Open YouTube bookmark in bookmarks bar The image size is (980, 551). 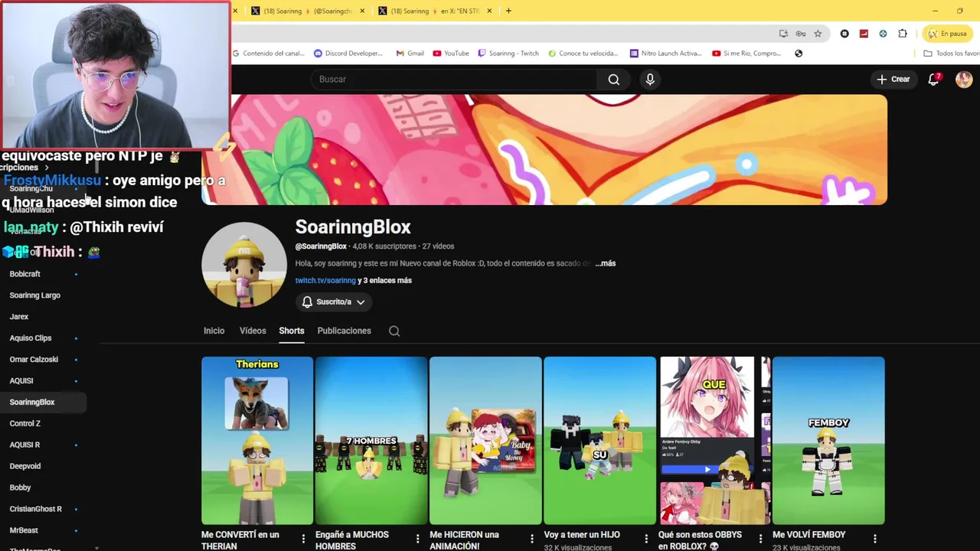451,54
